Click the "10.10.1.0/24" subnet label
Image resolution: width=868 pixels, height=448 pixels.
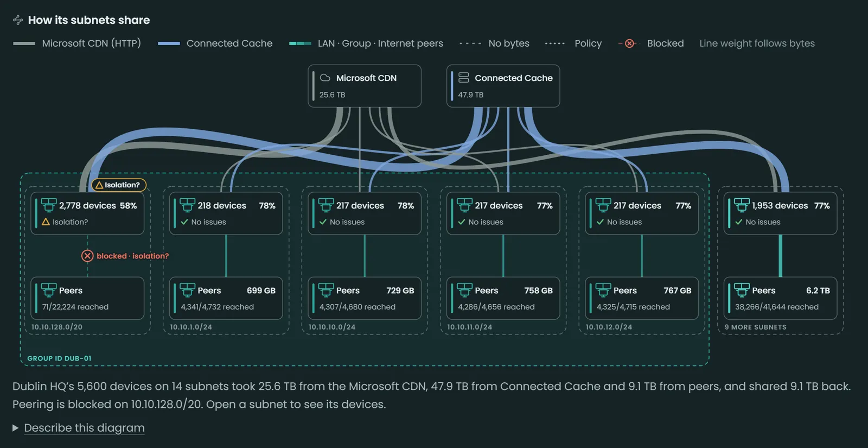(x=191, y=327)
